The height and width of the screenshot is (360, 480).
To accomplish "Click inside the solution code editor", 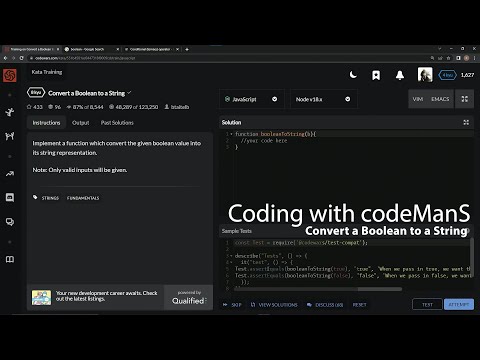I will [347, 177].
